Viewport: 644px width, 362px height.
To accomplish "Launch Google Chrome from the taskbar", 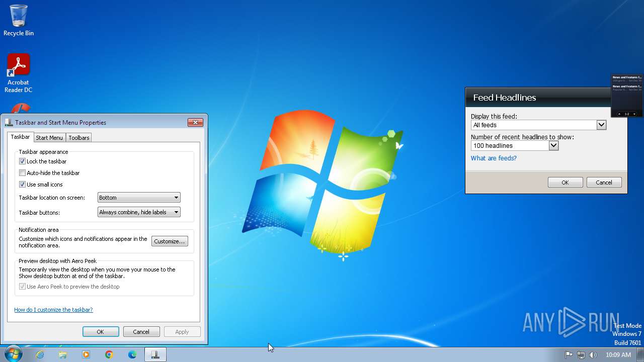I will click(109, 354).
